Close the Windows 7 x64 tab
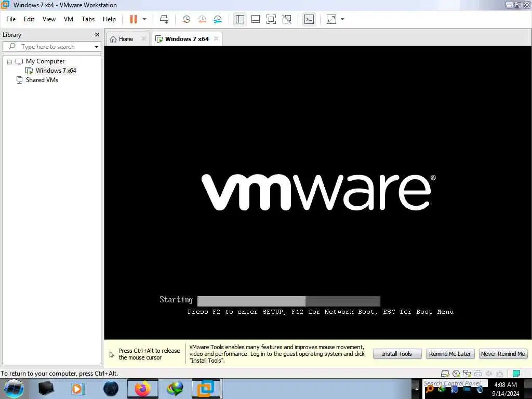Screen dimensions: 532x399 (216, 38)
